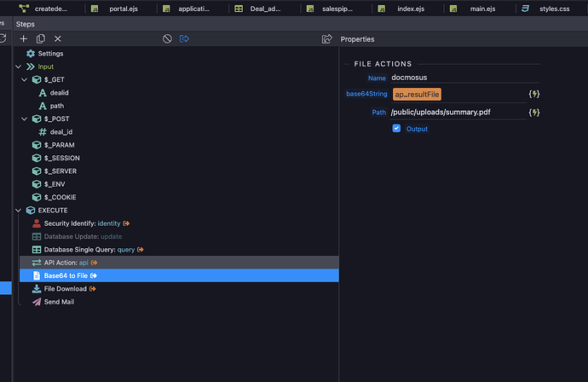Viewport: 588px width, 382px height.
Task: Select the Base64 to File document icon
Action: 37,275
